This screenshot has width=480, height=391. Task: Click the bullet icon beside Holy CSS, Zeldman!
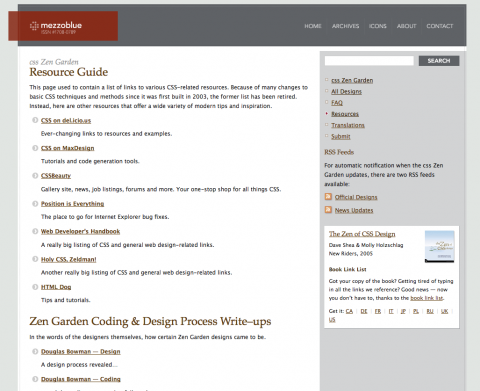tap(35, 259)
